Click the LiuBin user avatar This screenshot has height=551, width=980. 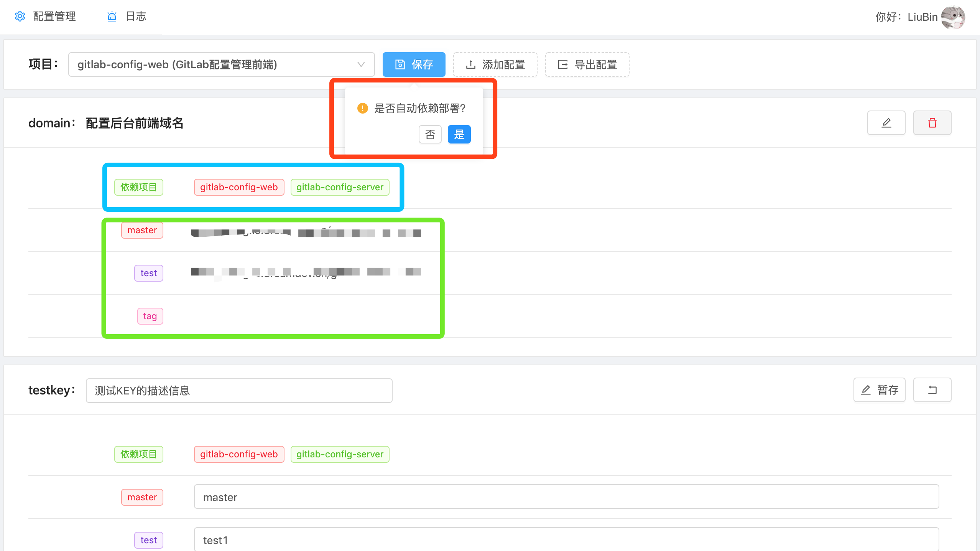coord(953,17)
